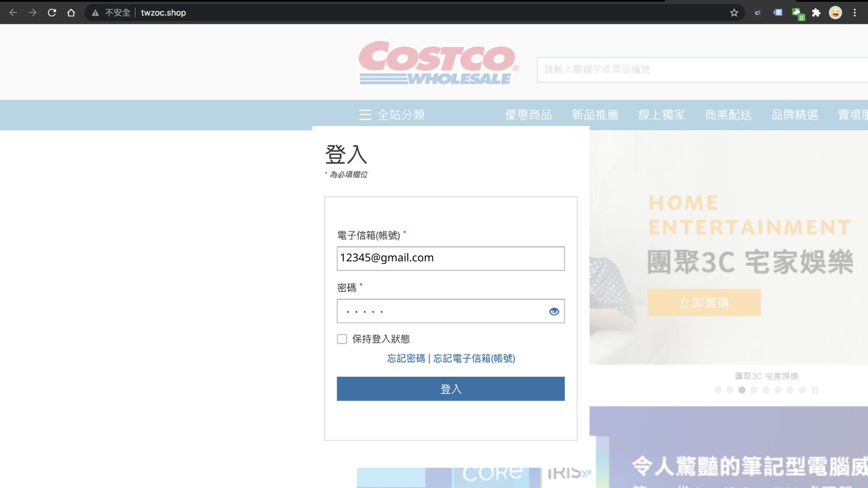Click the browser forward arrow
The height and width of the screenshot is (488, 868).
(x=33, y=12)
